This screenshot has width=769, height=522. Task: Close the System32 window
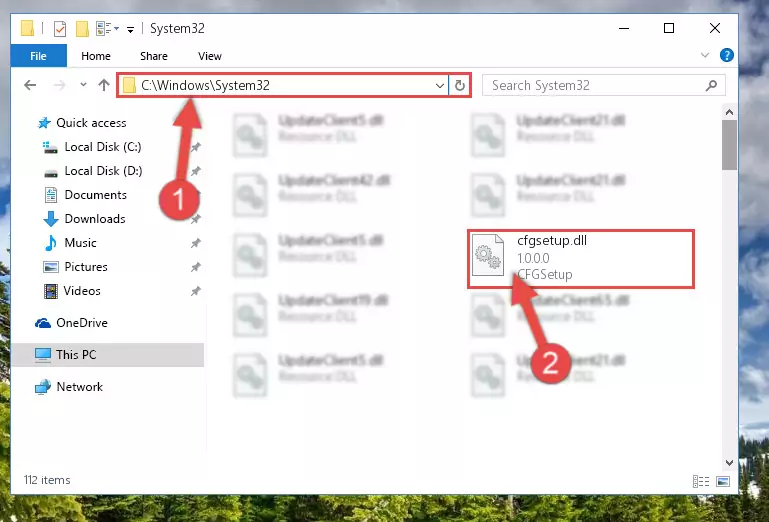tap(715, 28)
